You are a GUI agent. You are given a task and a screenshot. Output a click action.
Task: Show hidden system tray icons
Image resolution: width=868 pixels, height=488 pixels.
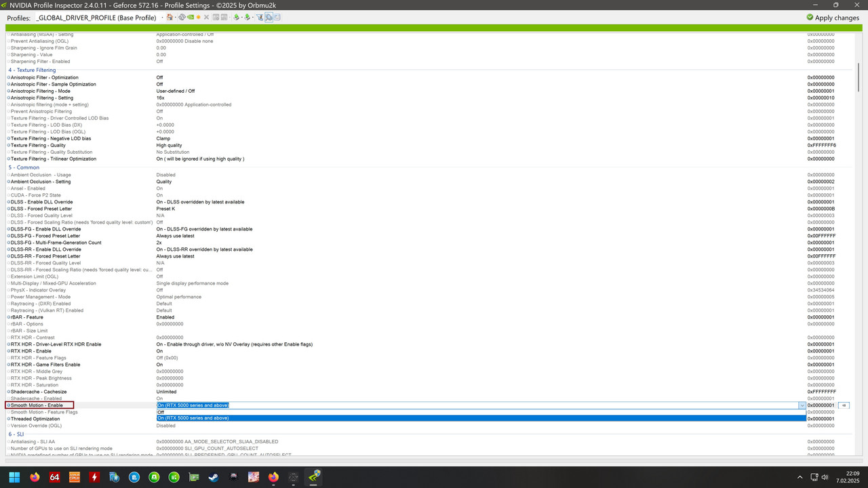pyautogui.click(x=800, y=477)
